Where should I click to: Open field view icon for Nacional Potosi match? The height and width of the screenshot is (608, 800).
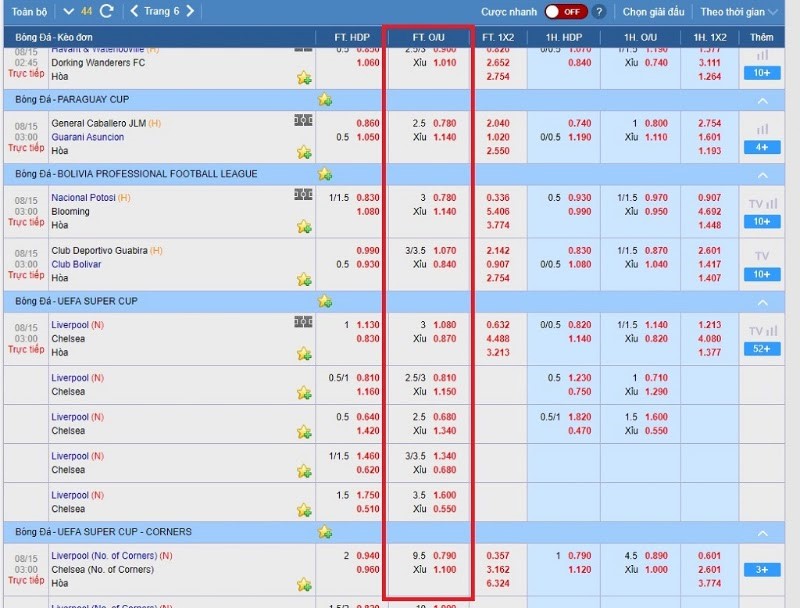tap(303, 196)
